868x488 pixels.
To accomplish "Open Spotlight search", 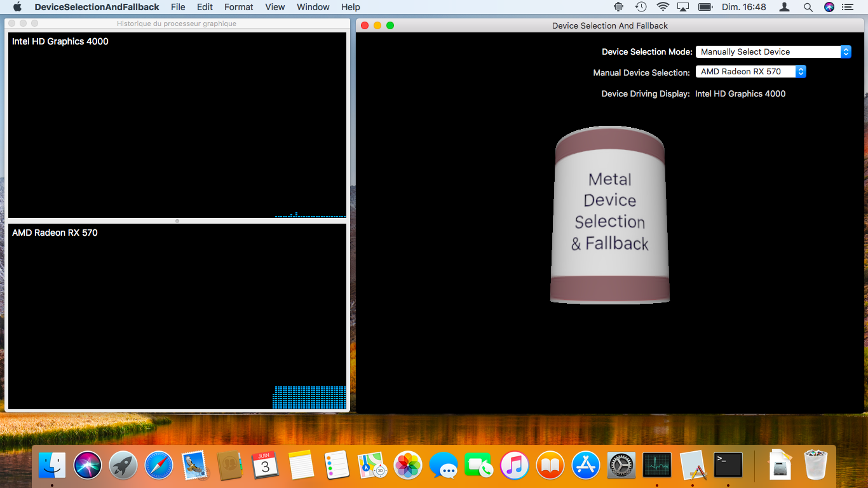I will click(x=808, y=7).
